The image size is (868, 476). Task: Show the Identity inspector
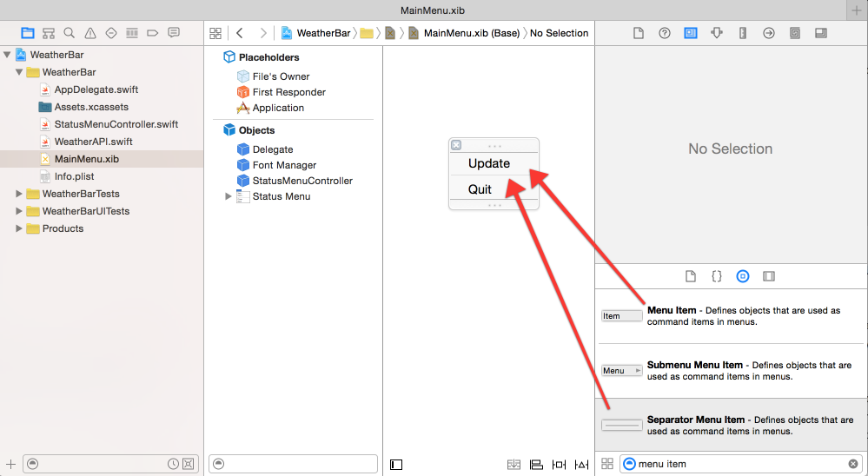point(690,33)
